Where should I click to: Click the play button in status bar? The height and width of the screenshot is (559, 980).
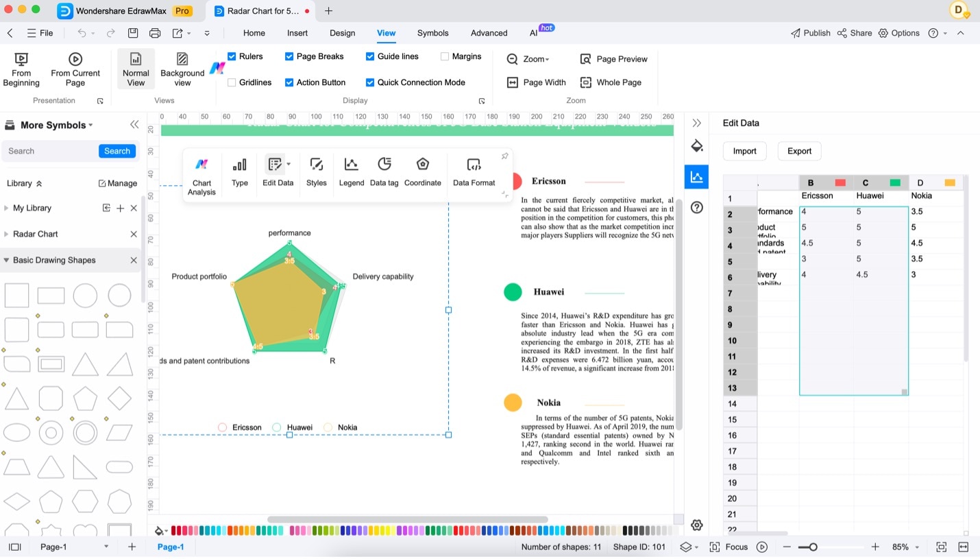coord(762,547)
